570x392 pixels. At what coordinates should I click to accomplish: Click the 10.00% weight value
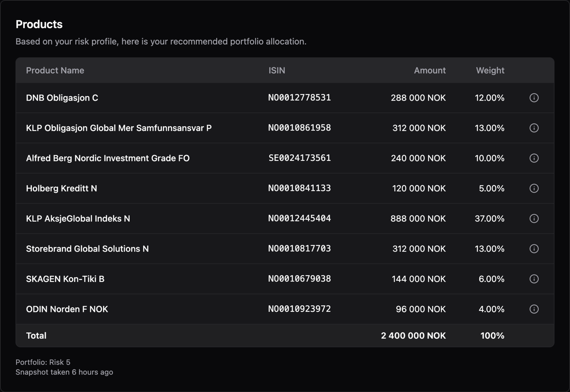(x=490, y=158)
